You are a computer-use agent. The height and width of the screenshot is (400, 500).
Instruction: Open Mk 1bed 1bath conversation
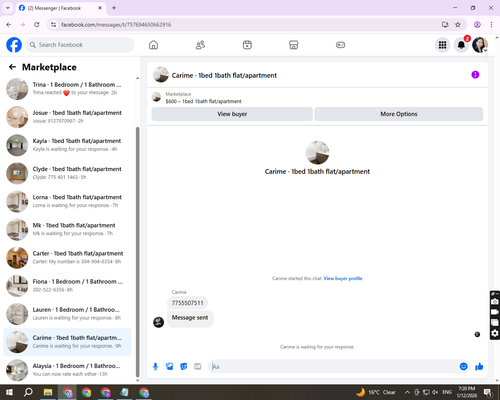[x=68, y=229]
